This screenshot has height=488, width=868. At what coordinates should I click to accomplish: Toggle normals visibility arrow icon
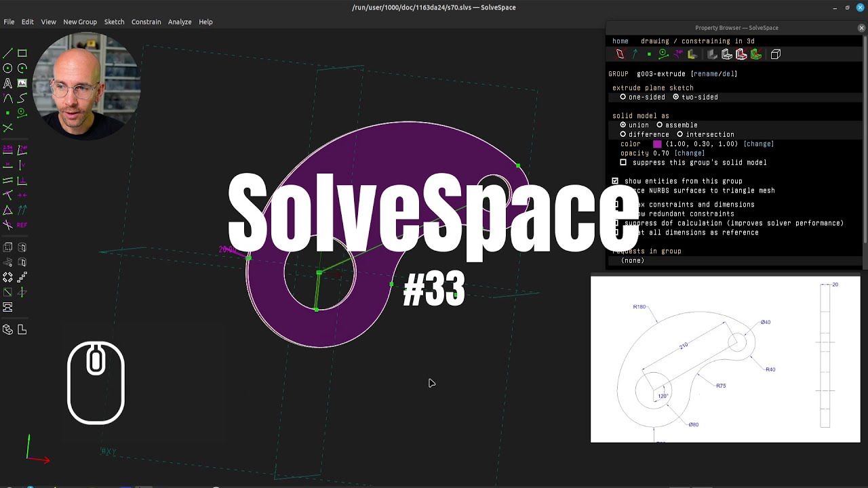635,54
